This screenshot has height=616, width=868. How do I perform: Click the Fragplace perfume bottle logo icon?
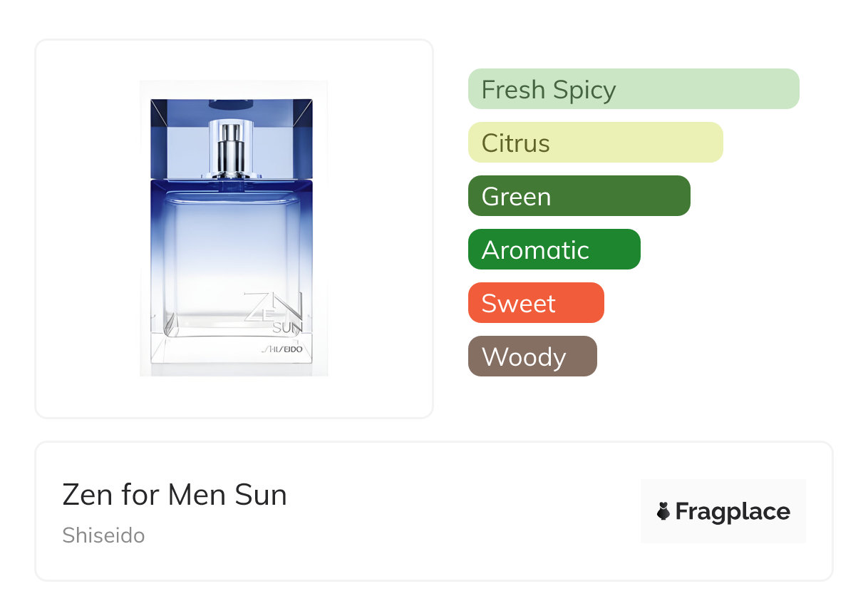(663, 511)
